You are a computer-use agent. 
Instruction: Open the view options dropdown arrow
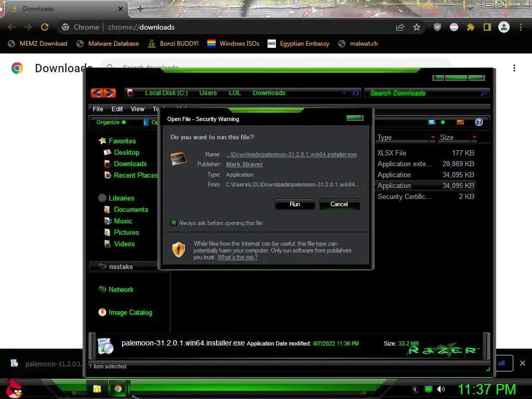pos(443,122)
